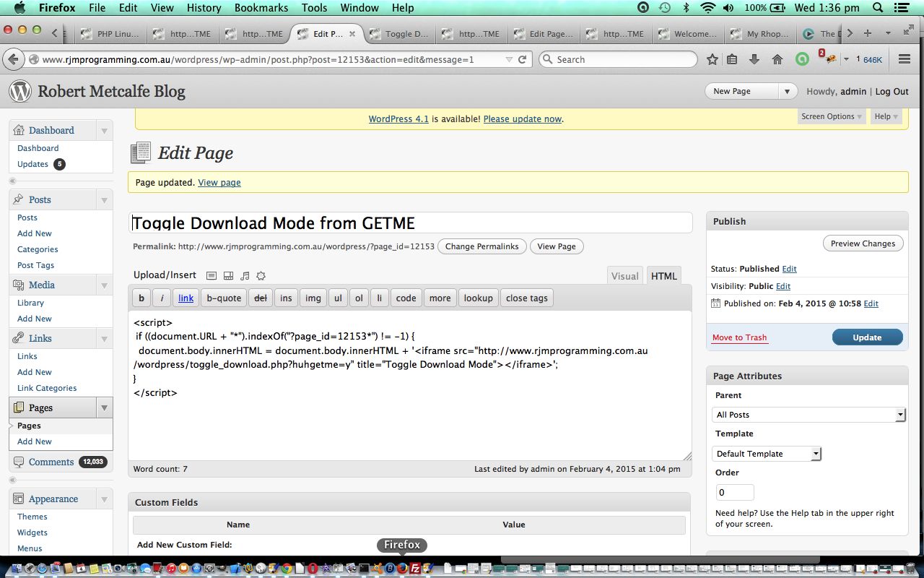The height and width of the screenshot is (578, 924).
Task: Go to Firefox home page icon
Action: pyautogui.click(x=777, y=59)
